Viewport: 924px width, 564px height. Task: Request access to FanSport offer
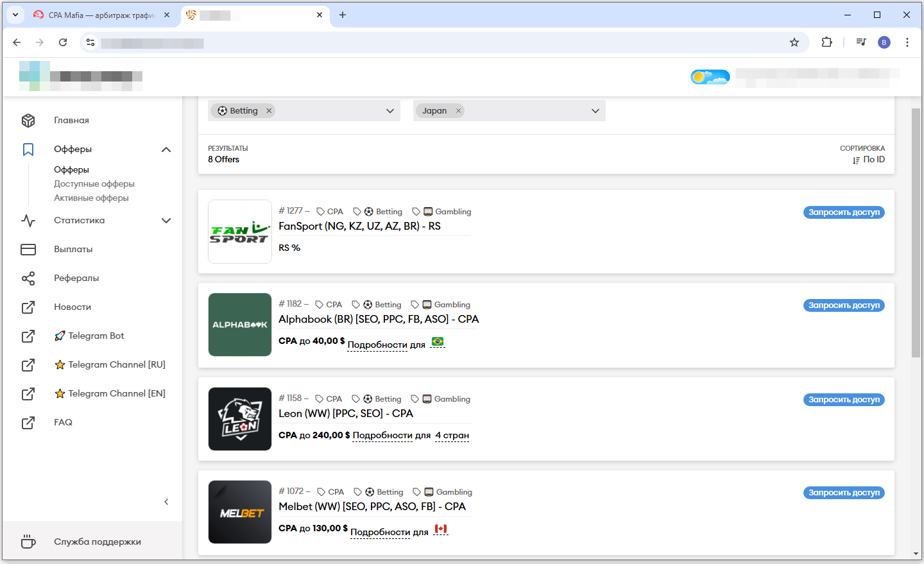pos(844,212)
